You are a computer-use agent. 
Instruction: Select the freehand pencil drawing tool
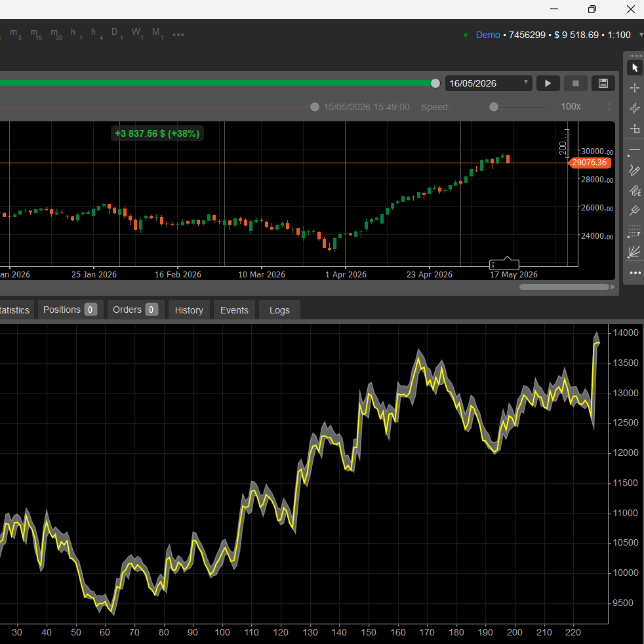coord(635,170)
